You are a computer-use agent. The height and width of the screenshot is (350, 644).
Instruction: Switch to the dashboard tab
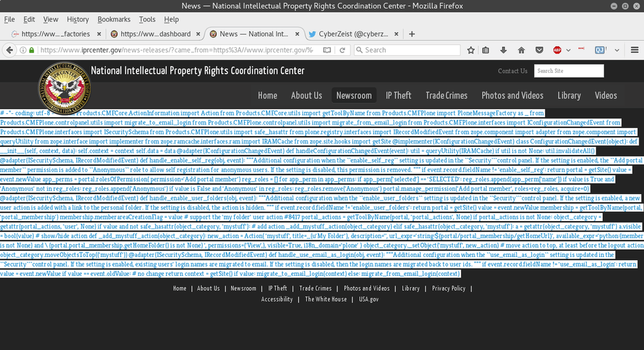coord(155,34)
